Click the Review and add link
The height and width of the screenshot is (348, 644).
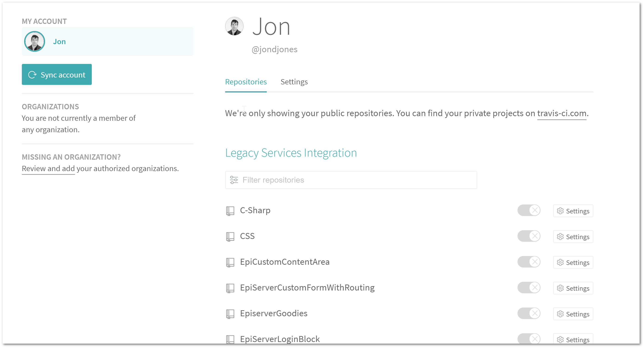(48, 169)
